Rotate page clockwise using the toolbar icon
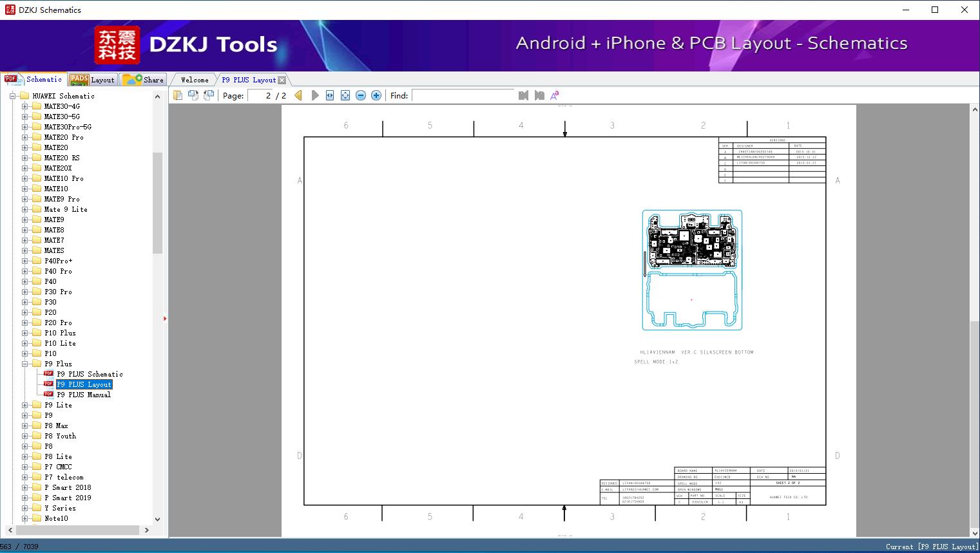This screenshot has height=553, width=980. 209,95
